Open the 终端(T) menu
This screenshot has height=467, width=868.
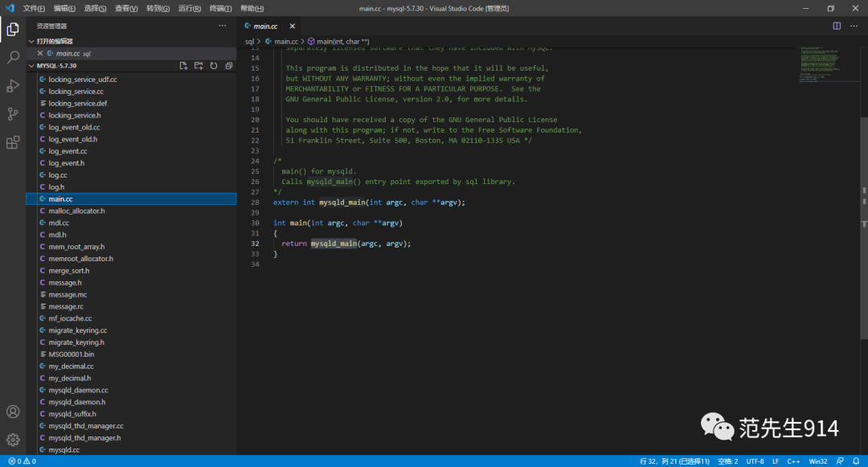tap(220, 8)
